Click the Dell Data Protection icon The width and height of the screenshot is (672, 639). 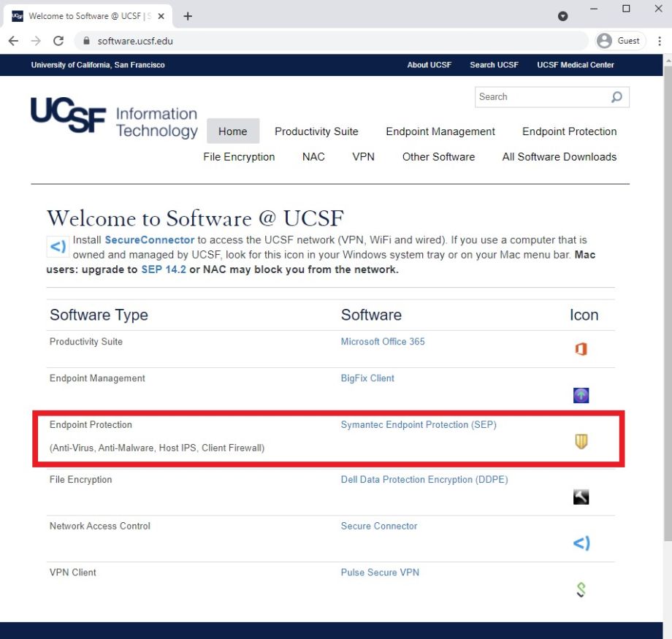(x=581, y=497)
